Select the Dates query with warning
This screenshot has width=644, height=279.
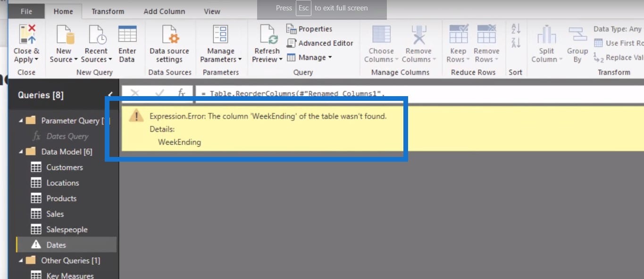pyautogui.click(x=67, y=245)
